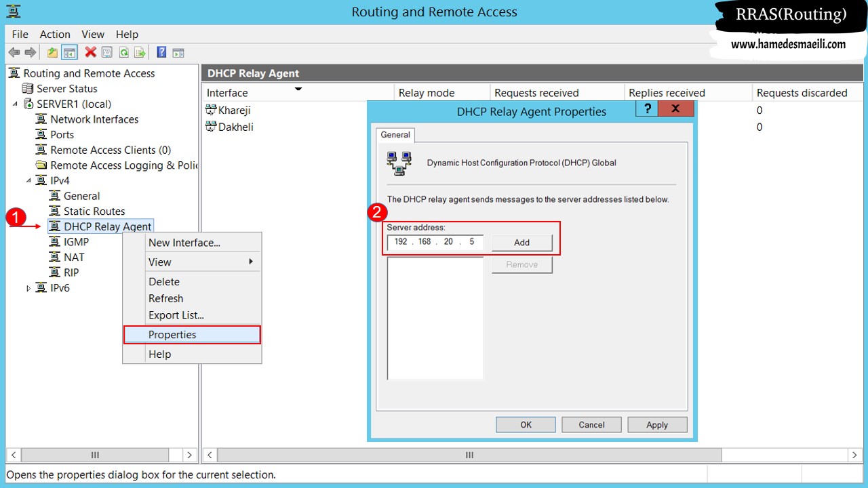Screen dimensions: 868x488
Task: Click the Apply button
Action: [x=657, y=425]
